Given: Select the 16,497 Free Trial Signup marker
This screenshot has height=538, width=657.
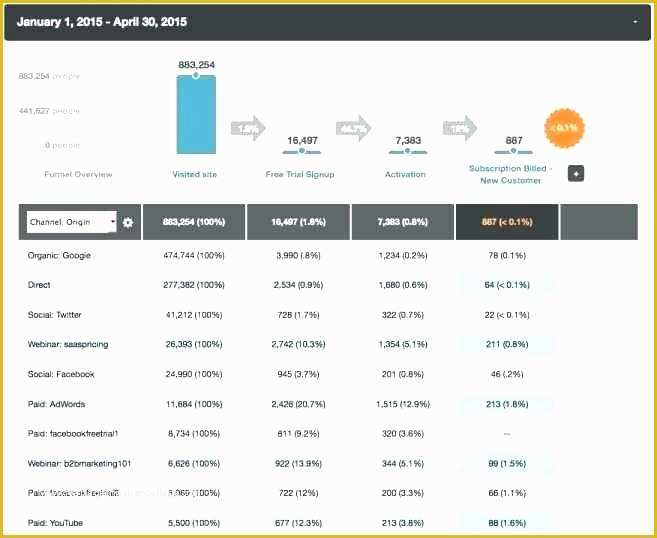Looking at the screenshot, I should pyautogui.click(x=302, y=151).
